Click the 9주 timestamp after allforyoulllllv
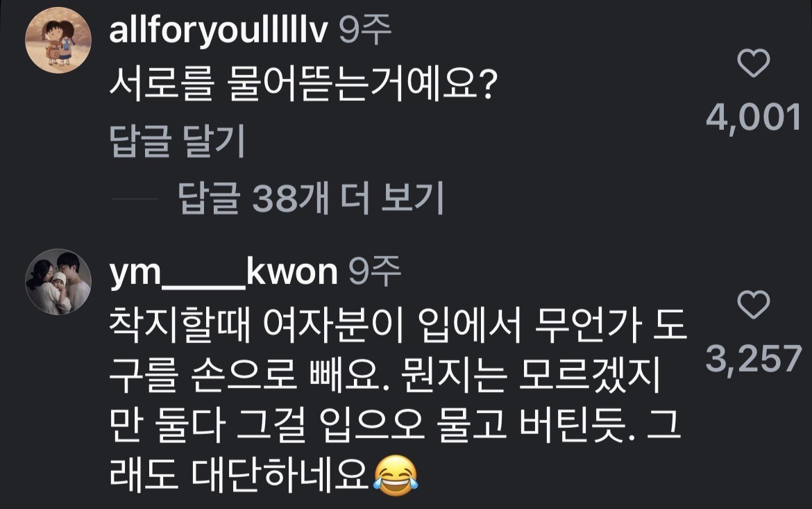 (365, 31)
